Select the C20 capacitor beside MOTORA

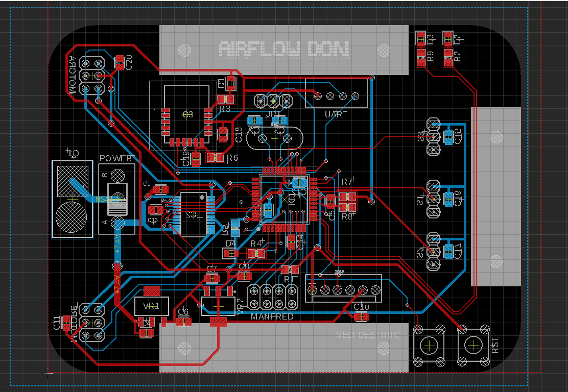click(120, 62)
